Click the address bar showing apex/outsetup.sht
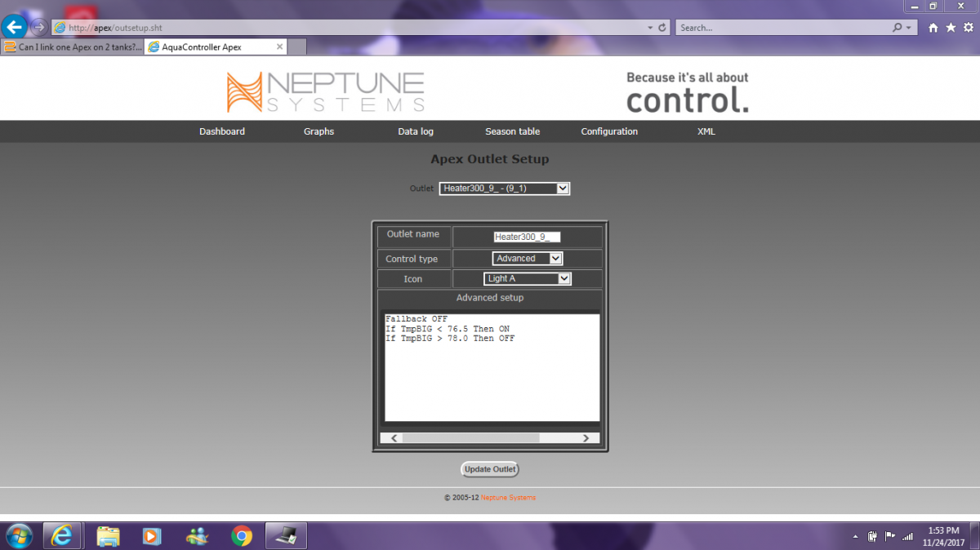This screenshot has width=980, height=550. [347, 28]
